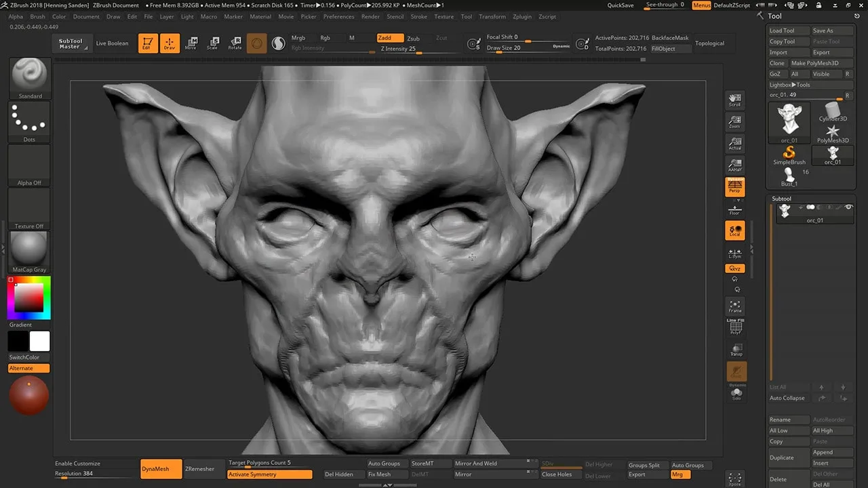Adjust the Draw Size slider
868x488 pixels.
pos(529,48)
